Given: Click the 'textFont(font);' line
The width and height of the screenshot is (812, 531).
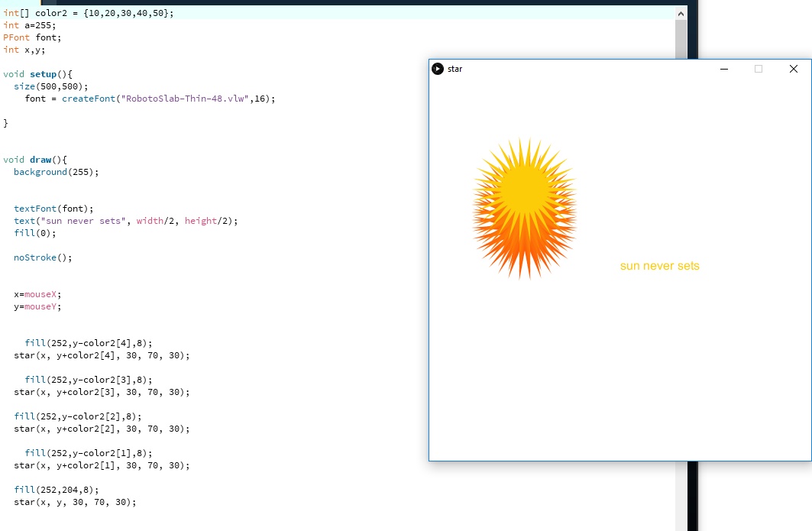Looking at the screenshot, I should coord(53,209).
